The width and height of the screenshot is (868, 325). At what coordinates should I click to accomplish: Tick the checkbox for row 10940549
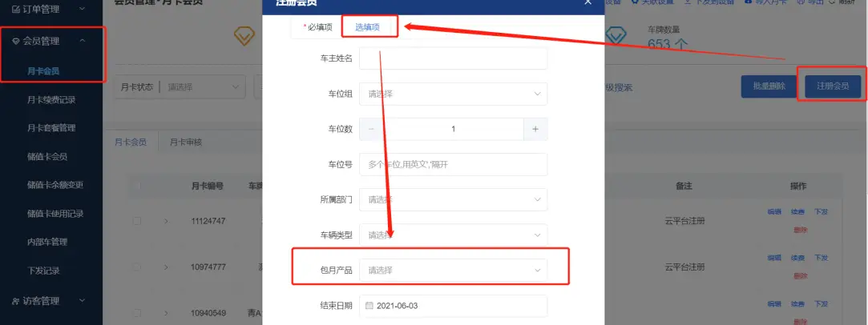tap(137, 313)
